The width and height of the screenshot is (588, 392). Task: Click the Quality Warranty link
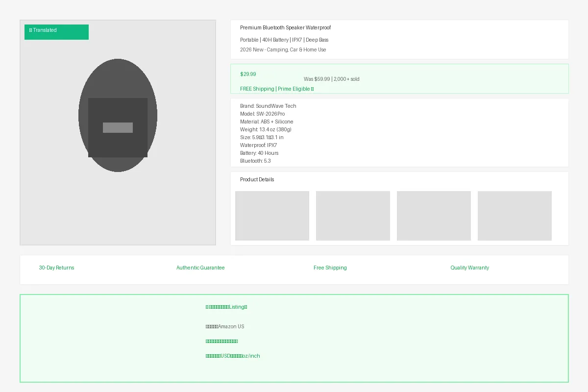point(470,268)
